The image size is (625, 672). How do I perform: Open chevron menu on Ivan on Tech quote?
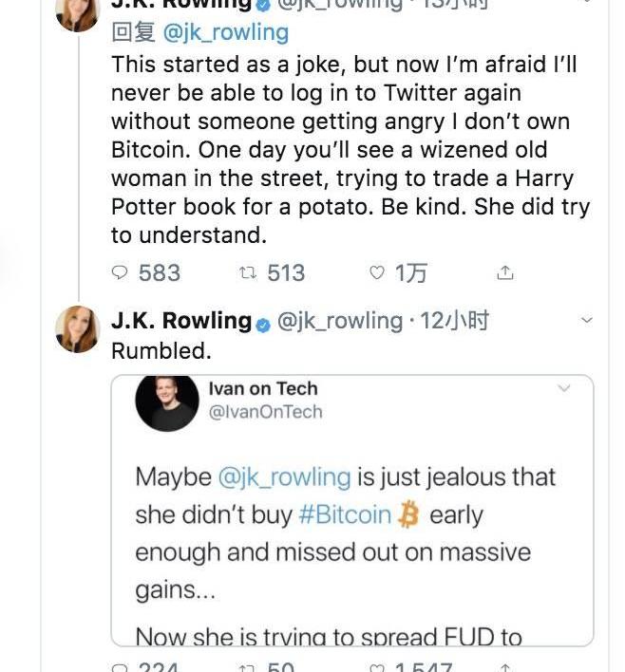coord(563,388)
